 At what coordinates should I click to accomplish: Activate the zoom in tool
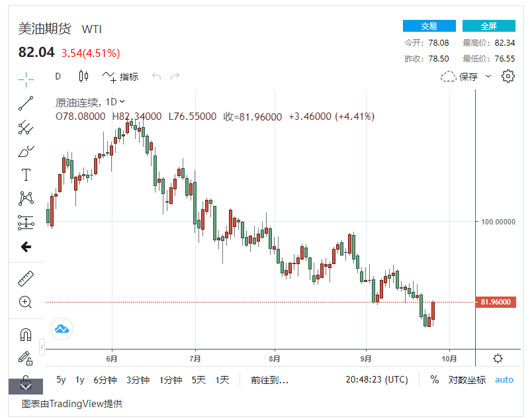(26, 303)
